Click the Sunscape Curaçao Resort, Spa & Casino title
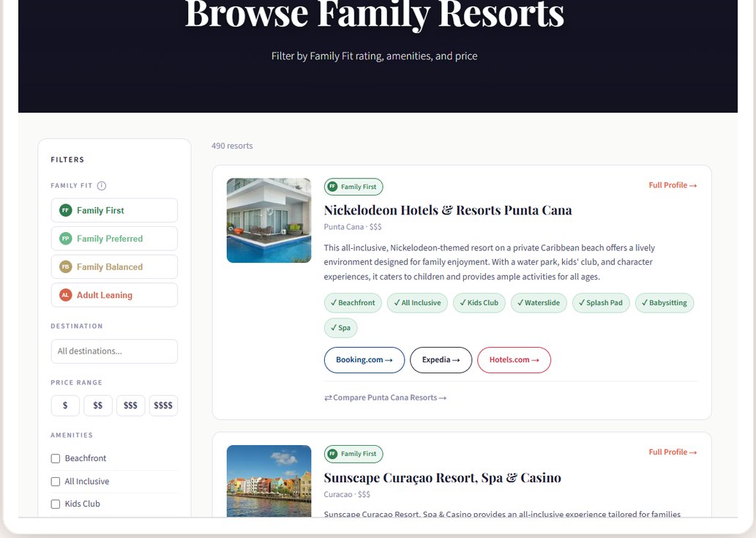The height and width of the screenshot is (538, 756). coord(443,478)
